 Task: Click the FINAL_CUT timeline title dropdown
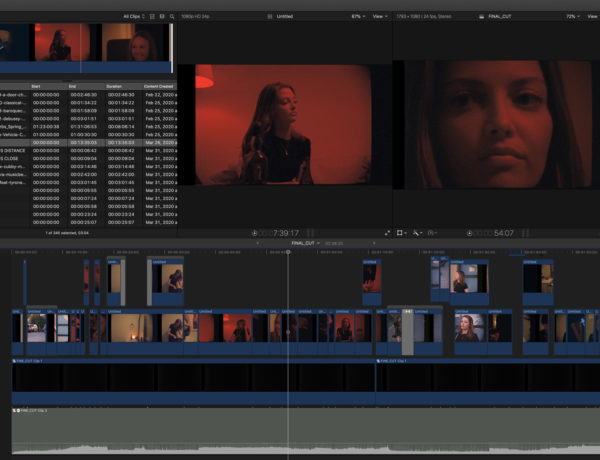(305, 243)
